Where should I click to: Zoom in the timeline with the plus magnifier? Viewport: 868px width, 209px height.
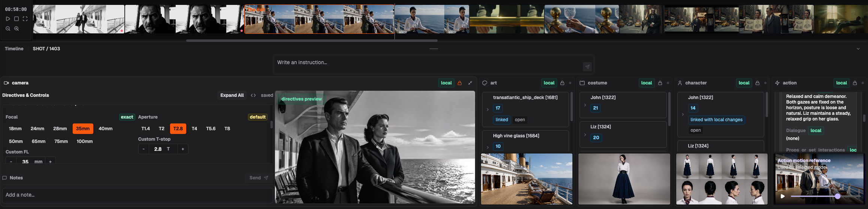(x=16, y=29)
